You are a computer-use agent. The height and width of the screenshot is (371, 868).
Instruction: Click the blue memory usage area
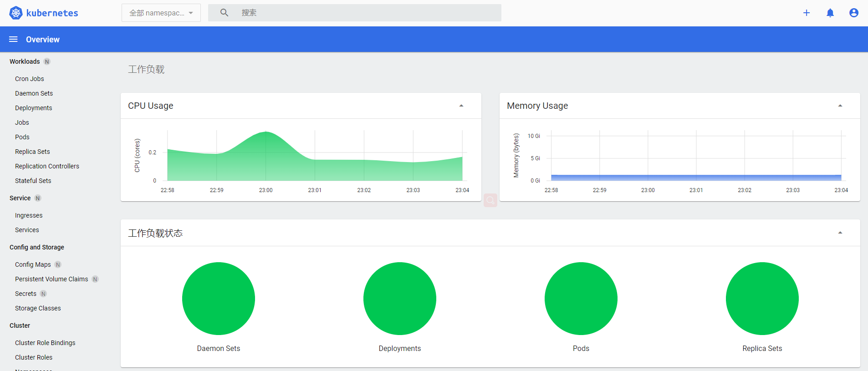coord(696,178)
